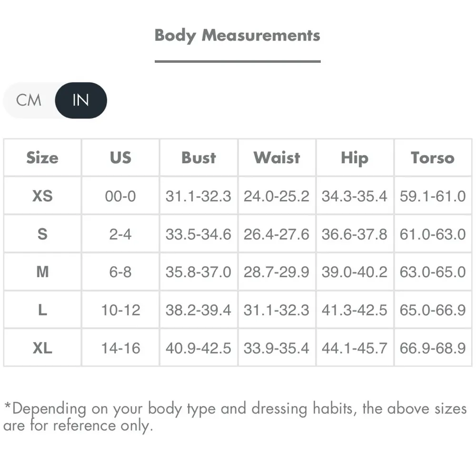Click the XL torso value 66.9-68.9

click(433, 348)
